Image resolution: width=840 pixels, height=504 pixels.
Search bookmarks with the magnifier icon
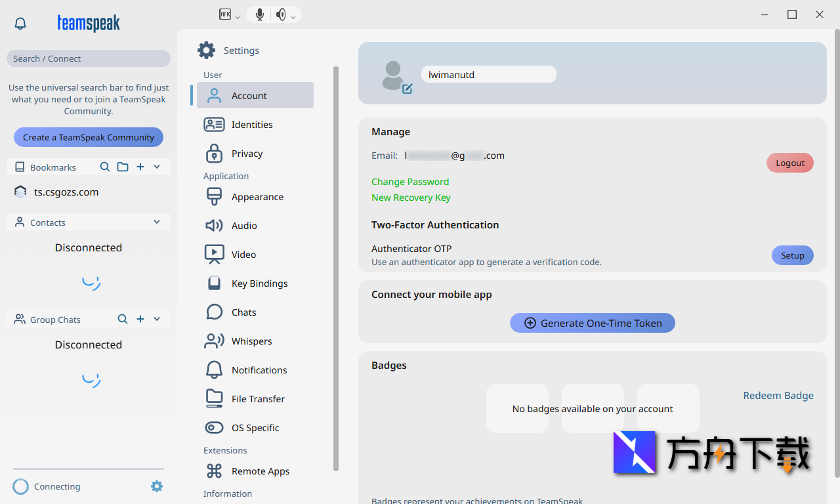coord(105,167)
